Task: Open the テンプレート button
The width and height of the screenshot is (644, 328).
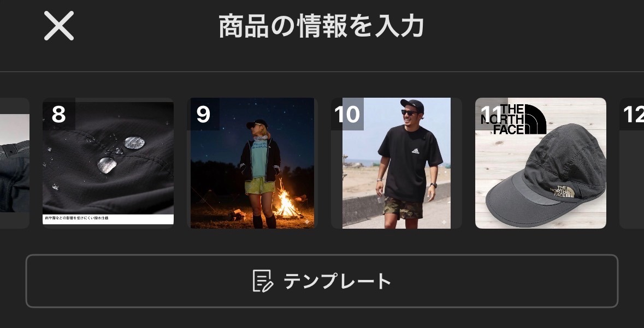Action: pos(322,281)
